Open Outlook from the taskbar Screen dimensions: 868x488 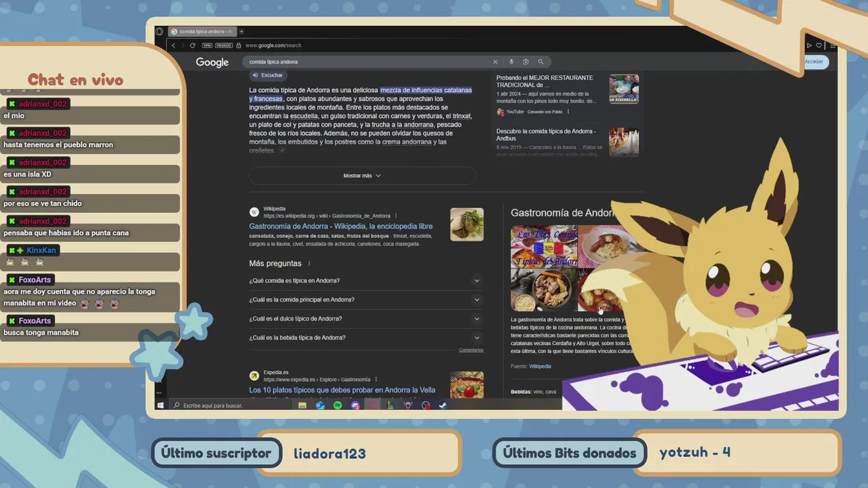320,405
